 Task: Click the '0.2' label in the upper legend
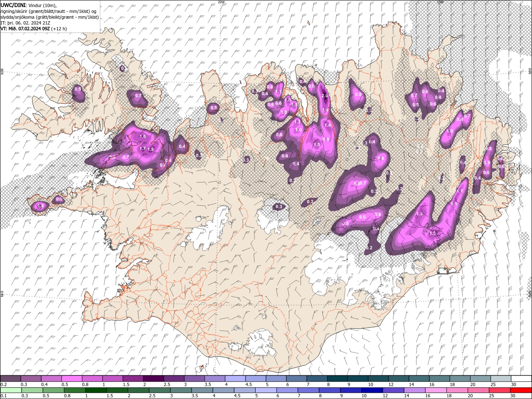(3, 384)
